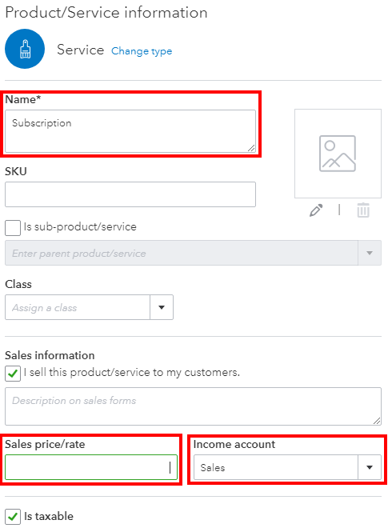Open the parent product/service dropdown arrow

tap(370, 253)
